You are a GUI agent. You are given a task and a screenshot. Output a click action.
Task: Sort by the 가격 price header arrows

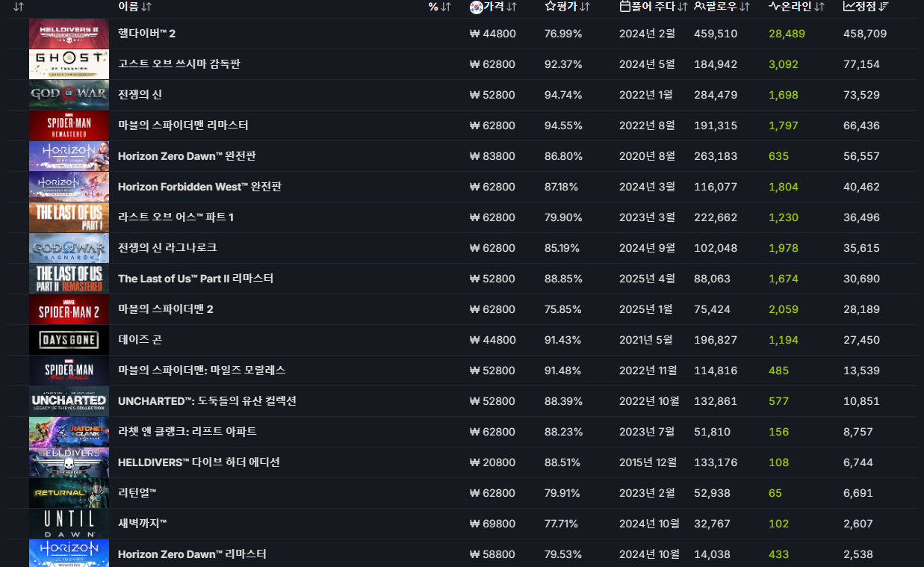[x=512, y=7]
